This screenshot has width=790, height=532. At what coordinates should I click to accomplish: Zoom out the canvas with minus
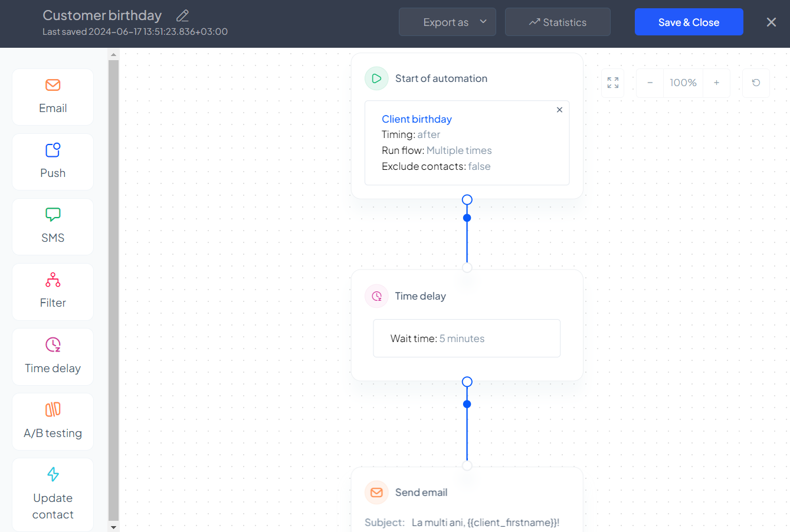tap(650, 83)
